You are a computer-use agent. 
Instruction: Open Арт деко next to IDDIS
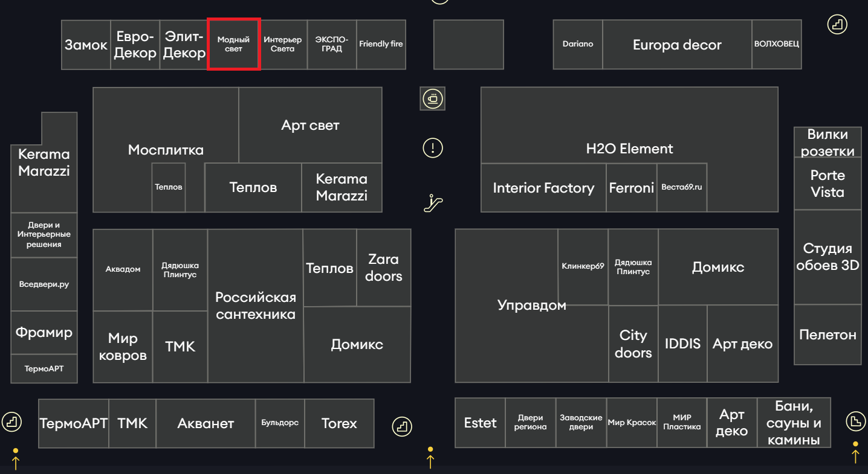coord(743,344)
